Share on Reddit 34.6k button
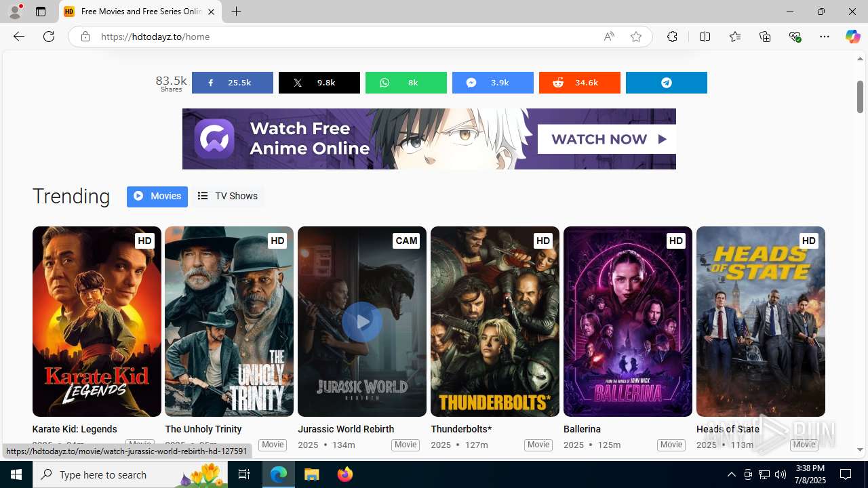 pos(580,83)
